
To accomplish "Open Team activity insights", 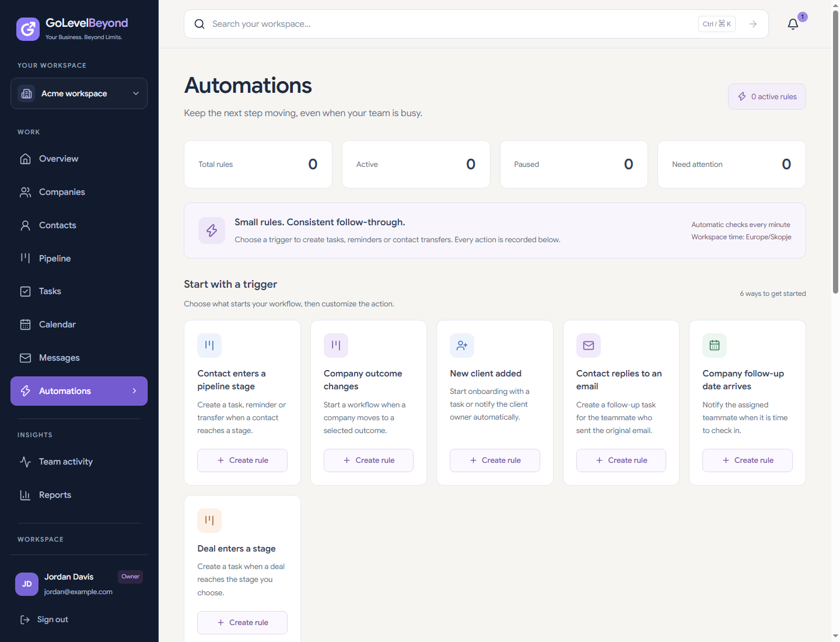I will click(79, 462).
